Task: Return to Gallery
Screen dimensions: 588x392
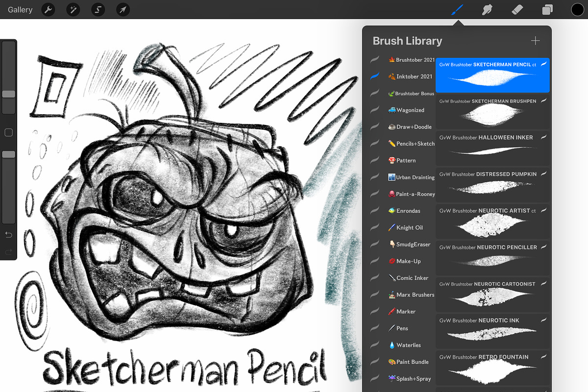Action: tap(20, 9)
